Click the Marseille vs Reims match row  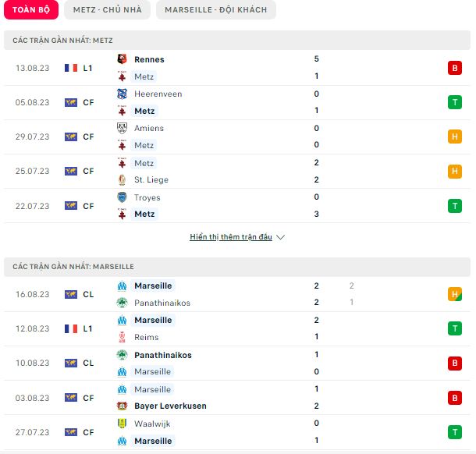point(237,328)
